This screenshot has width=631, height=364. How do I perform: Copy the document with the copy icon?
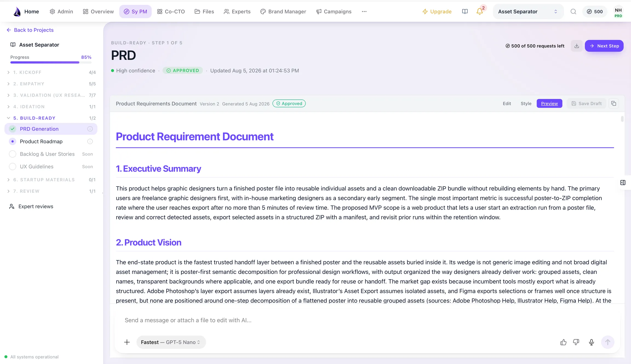[613, 104]
